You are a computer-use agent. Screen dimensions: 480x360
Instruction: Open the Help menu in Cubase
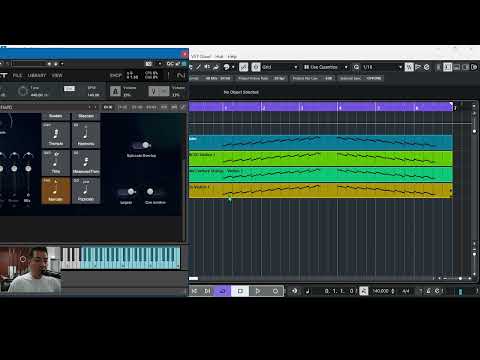tap(232, 56)
